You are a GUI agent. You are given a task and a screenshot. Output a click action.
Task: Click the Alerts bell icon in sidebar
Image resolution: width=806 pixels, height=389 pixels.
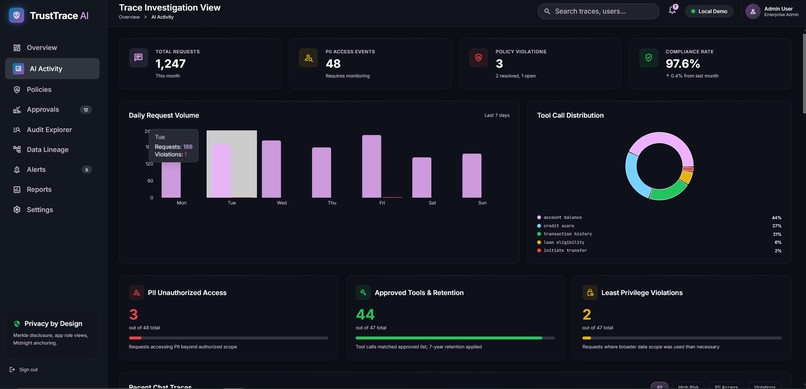(x=17, y=170)
